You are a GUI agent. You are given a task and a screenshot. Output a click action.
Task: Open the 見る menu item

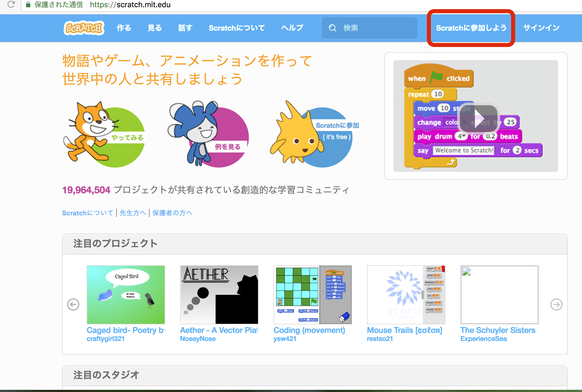[x=155, y=28]
